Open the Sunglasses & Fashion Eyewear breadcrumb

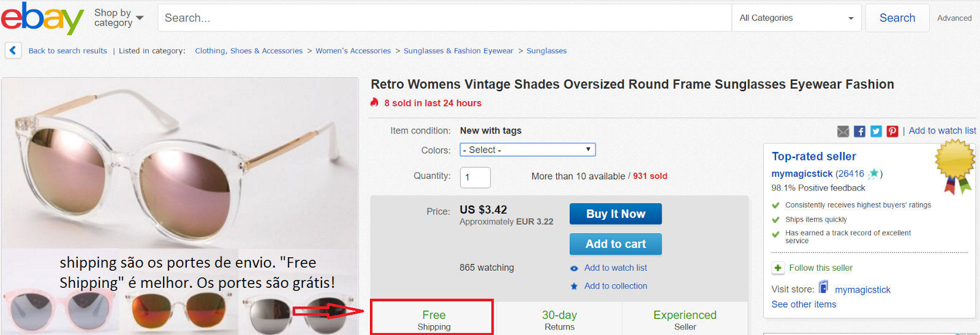tap(458, 51)
